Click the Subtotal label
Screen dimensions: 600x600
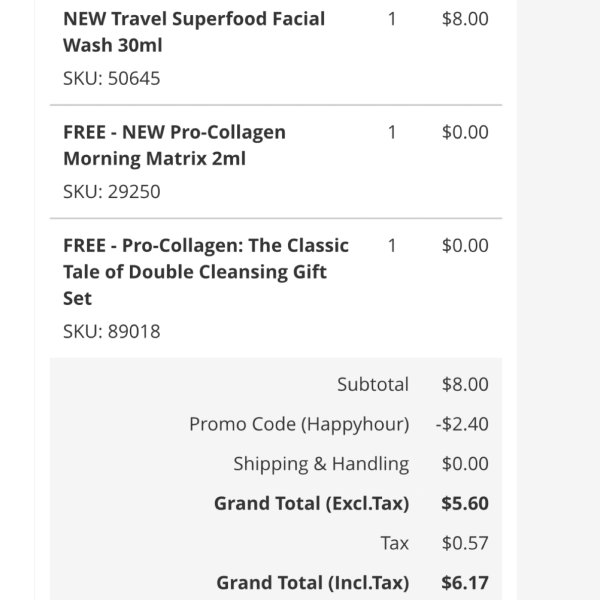(373, 384)
